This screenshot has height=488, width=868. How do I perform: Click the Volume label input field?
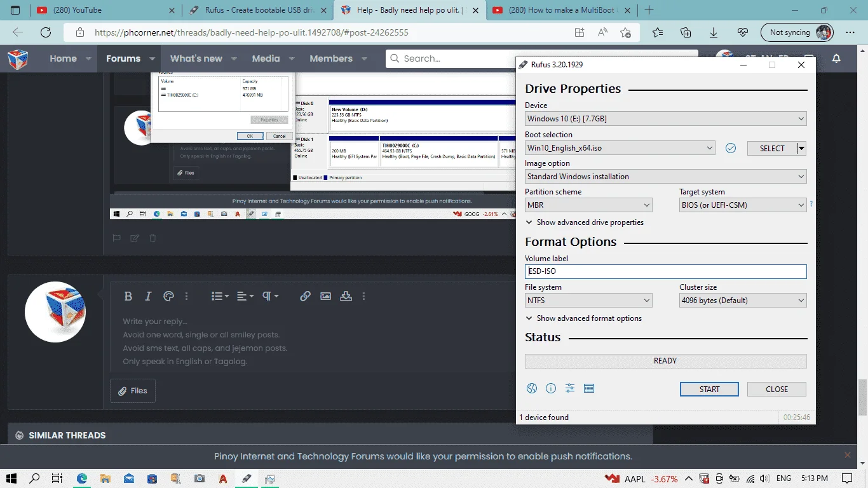click(x=665, y=271)
